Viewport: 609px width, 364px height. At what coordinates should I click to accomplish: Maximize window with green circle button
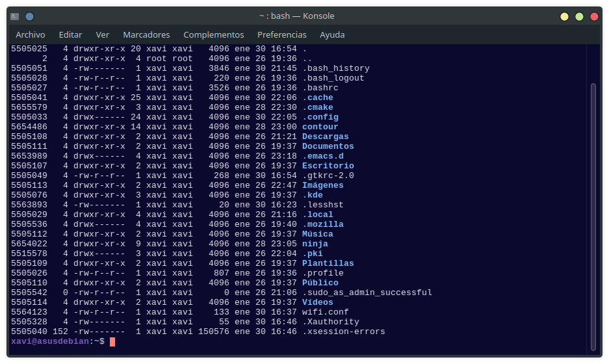[579, 16]
